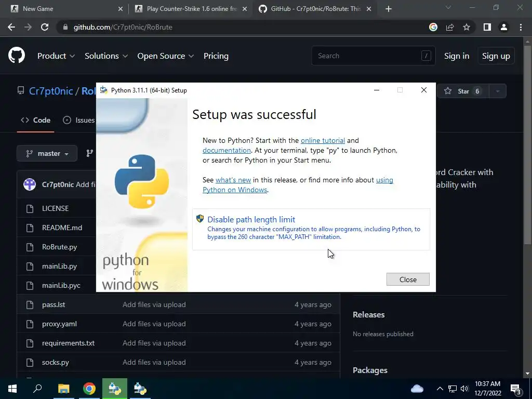Switch to Play Counter-Strike 1.6 tab

pyautogui.click(x=192, y=9)
